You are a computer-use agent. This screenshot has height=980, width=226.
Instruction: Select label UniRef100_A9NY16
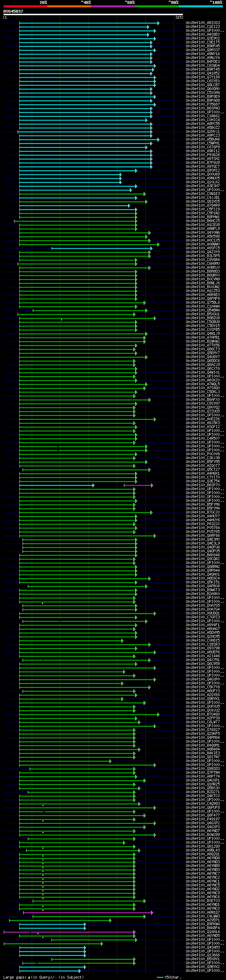click(x=202, y=54)
